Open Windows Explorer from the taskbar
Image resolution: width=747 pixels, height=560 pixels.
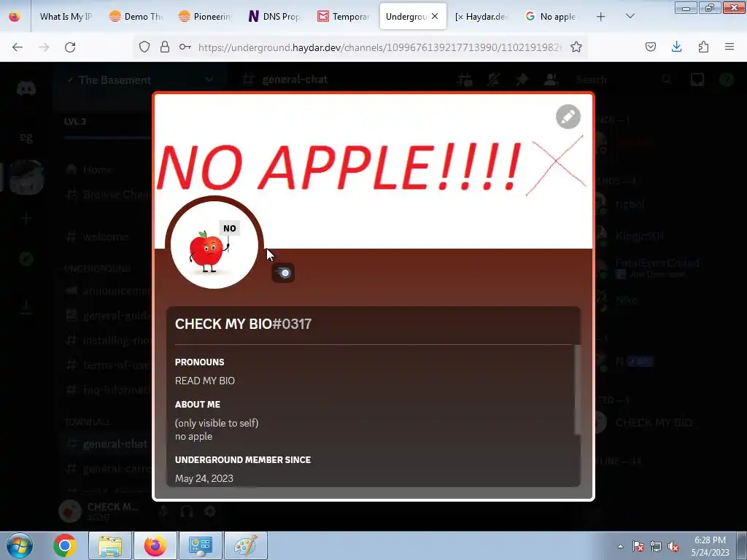[x=110, y=545]
